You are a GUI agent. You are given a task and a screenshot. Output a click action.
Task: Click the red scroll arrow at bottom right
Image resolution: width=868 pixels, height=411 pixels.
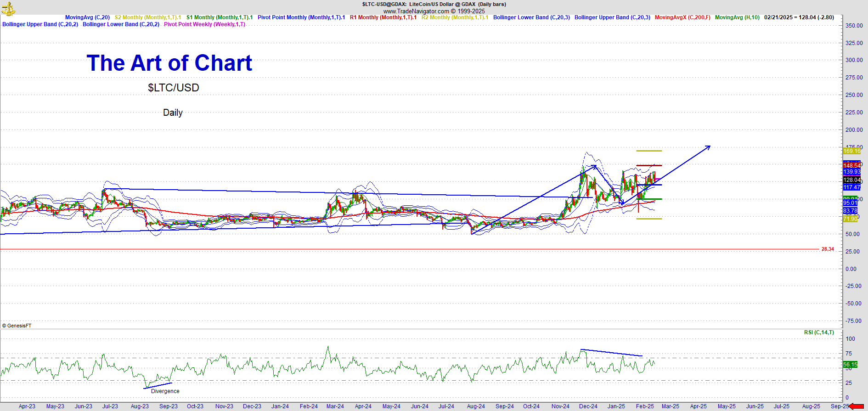tap(856, 406)
